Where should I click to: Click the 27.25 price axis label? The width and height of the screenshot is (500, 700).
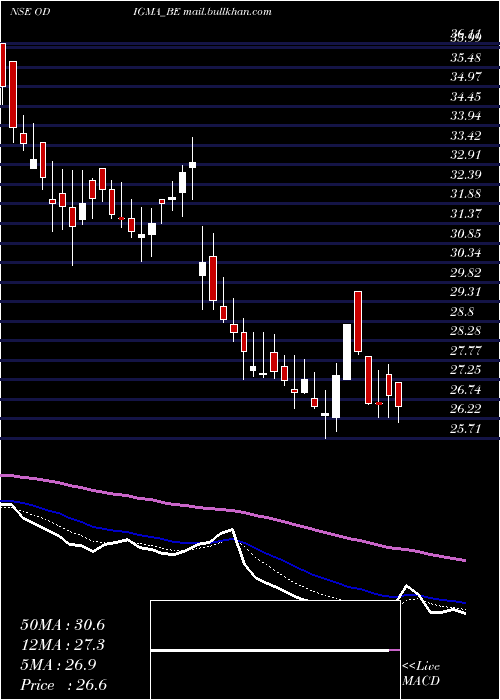coord(466,370)
